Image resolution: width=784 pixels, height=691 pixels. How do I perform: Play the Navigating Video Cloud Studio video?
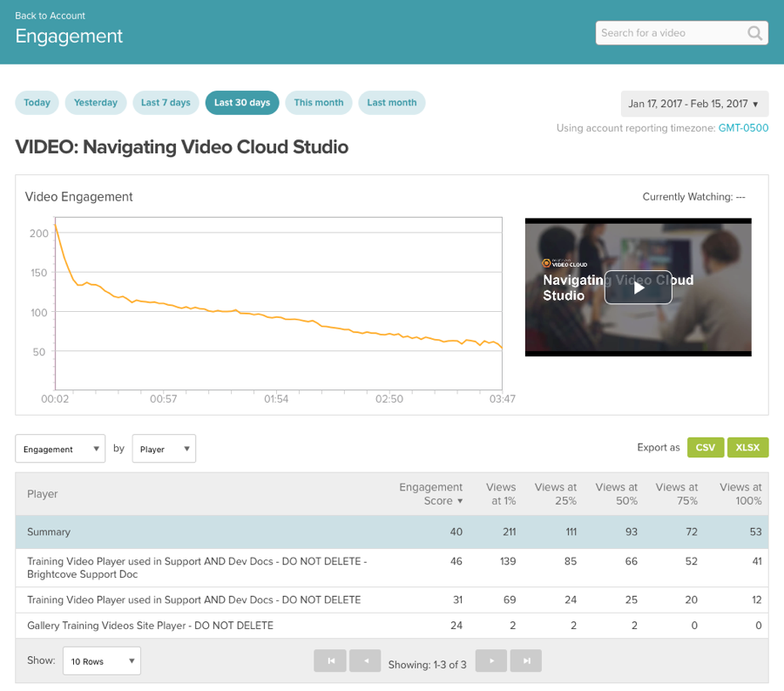(638, 288)
